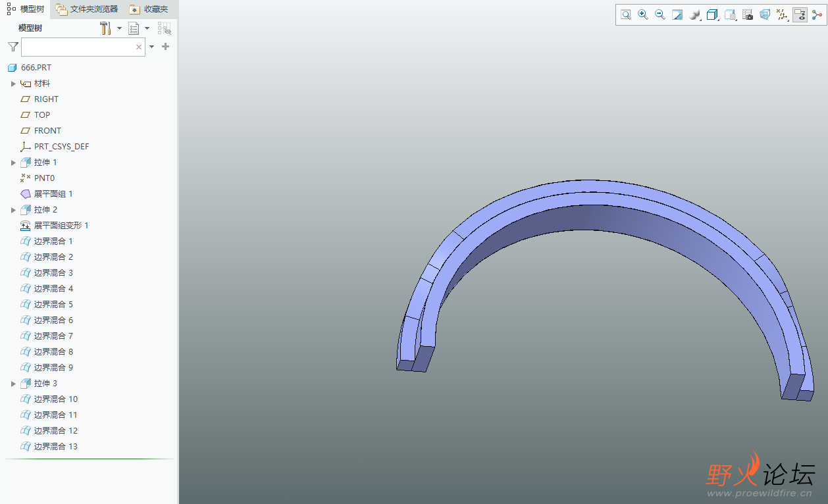The width and height of the screenshot is (828, 504).
Task: Click the Refit view icon
Action: pos(626,14)
